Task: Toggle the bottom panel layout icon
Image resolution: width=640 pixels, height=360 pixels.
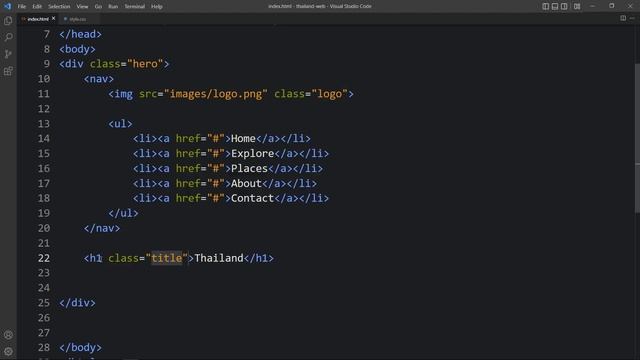Action: pyautogui.click(x=555, y=6)
